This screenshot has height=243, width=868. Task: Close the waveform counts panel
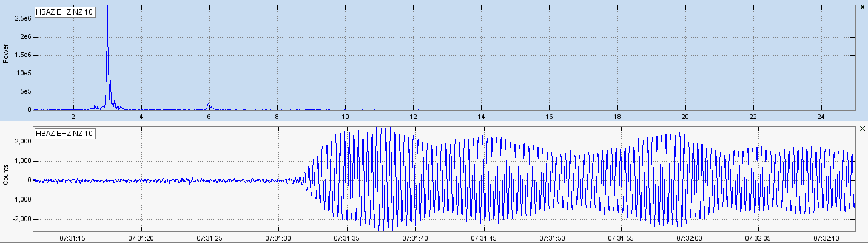[x=863, y=129]
